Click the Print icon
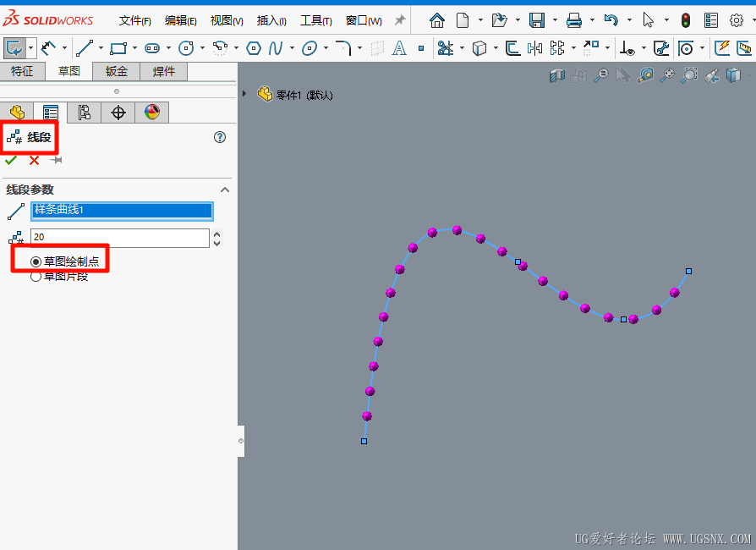The image size is (756, 550). pos(573,20)
